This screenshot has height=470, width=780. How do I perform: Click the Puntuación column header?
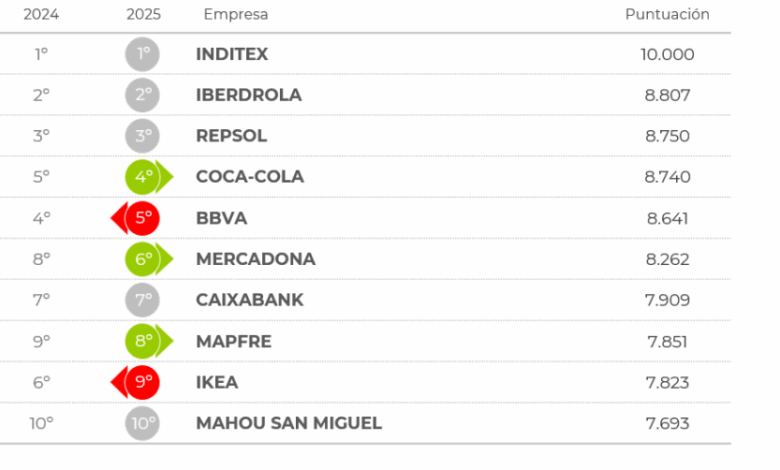click(x=667, y=15)
